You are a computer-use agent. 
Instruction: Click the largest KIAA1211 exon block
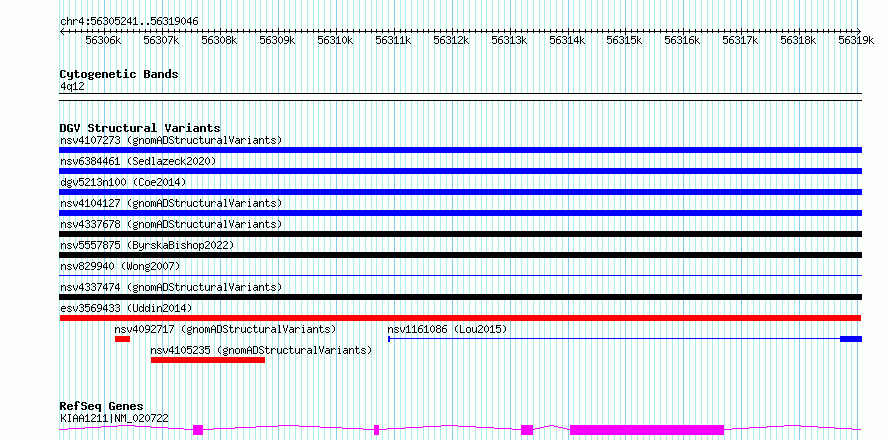647,430
